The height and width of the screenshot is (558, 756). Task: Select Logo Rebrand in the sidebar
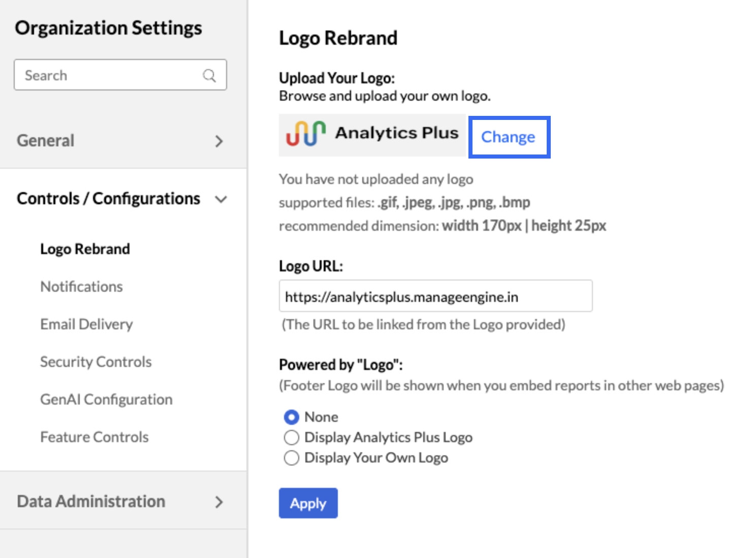coord(85,249)
